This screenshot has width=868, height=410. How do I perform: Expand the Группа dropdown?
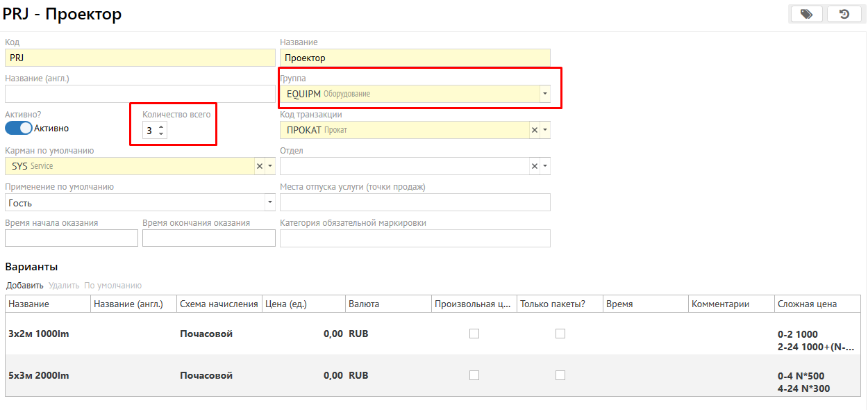click(544, 94)
